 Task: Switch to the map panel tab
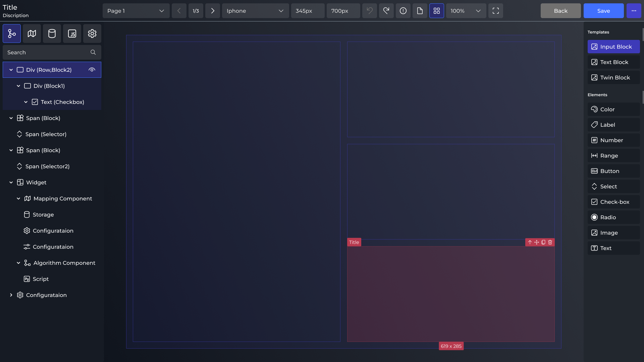[x=32, y=34]
